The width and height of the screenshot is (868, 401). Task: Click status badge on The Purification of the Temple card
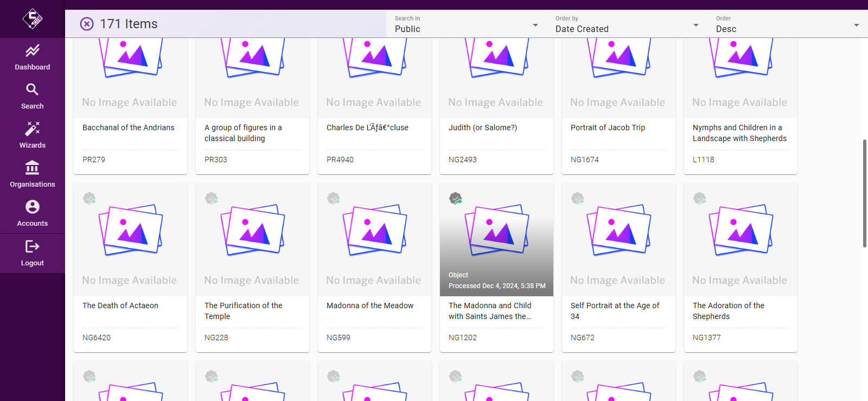pyautogui.click(x=212, y=198)
